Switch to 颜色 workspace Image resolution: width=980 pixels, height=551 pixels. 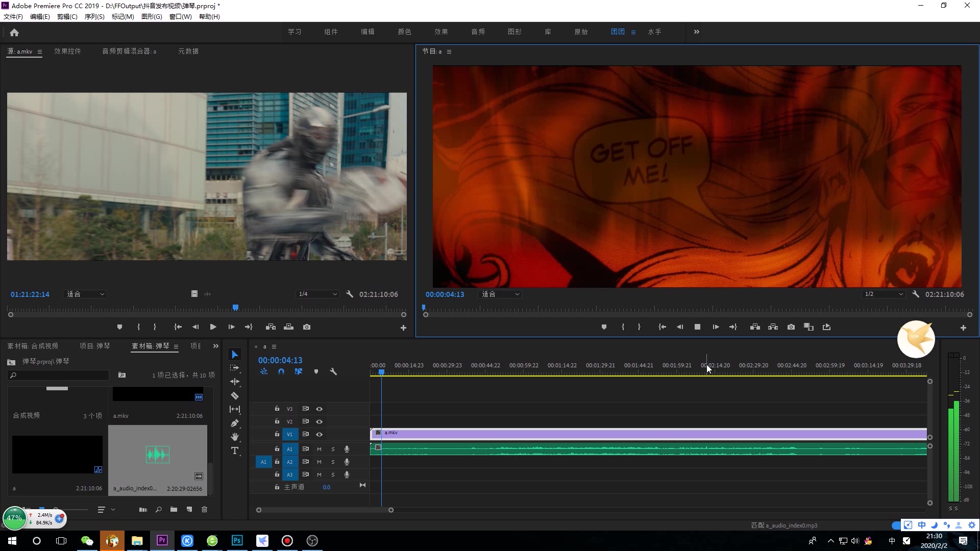point(405,32)
